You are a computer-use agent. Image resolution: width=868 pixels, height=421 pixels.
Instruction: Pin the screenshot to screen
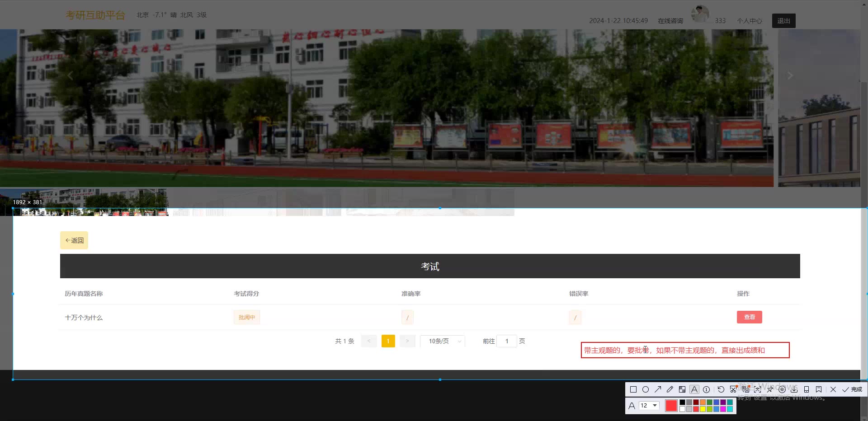pos(770,389)
